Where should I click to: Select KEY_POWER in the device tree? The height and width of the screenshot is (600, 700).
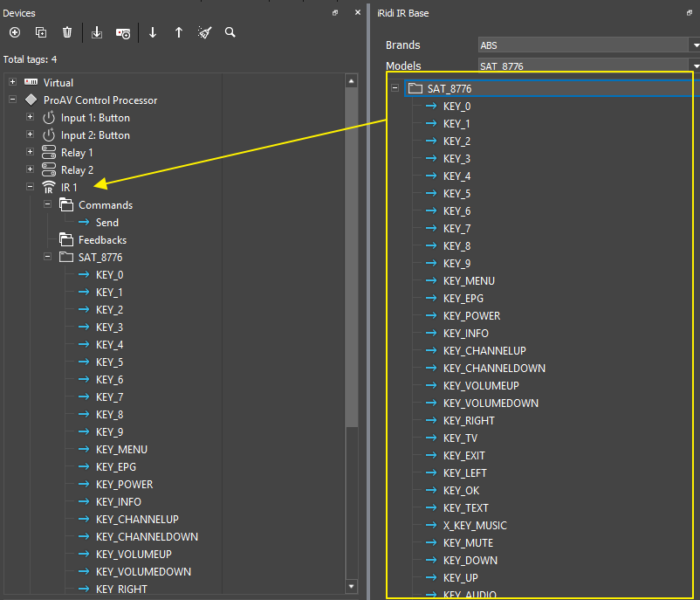click(124, 484)
